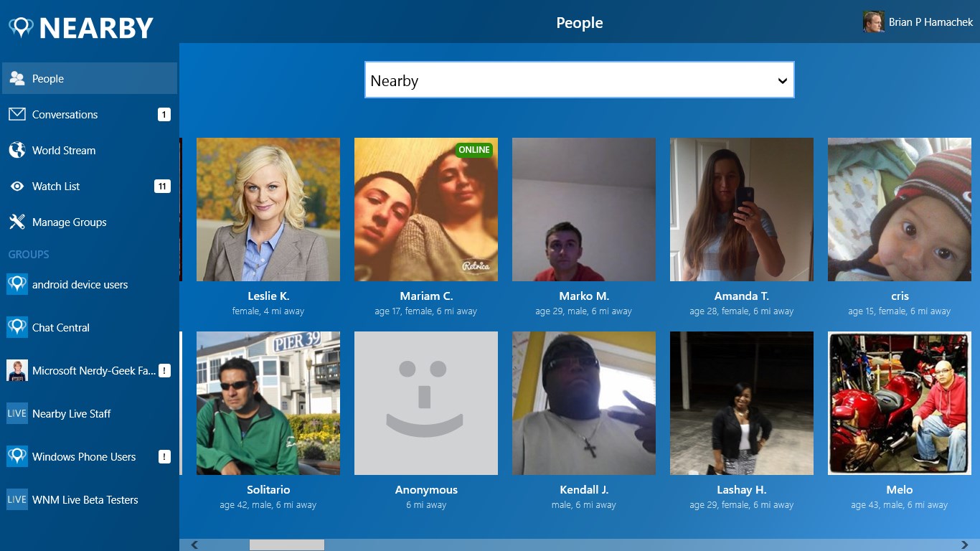Image resolution: width=980 pixels, height=551 pixels.
Task: Open the Chat Central group
Action: [61, 328]
